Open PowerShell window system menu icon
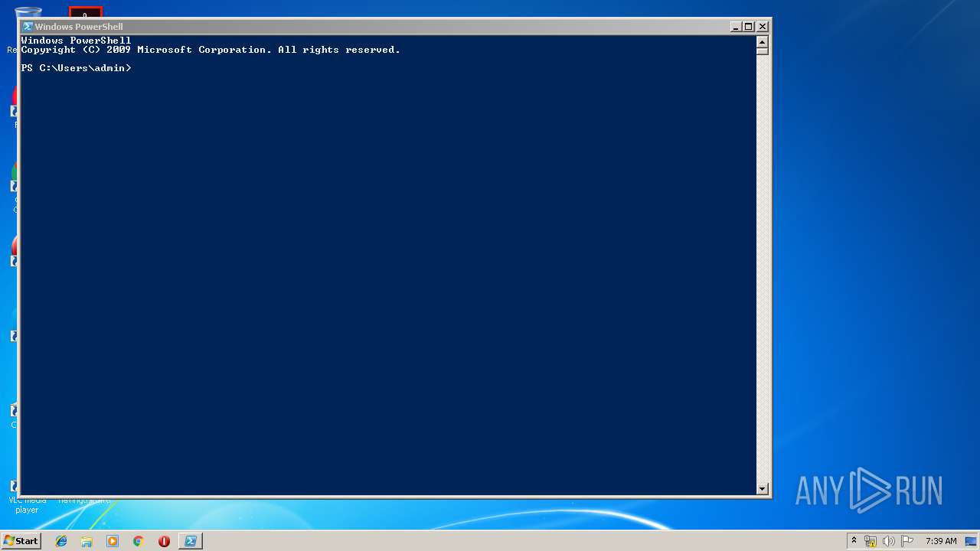Screen dimensions: 980x551 click(x=28, y=26)
